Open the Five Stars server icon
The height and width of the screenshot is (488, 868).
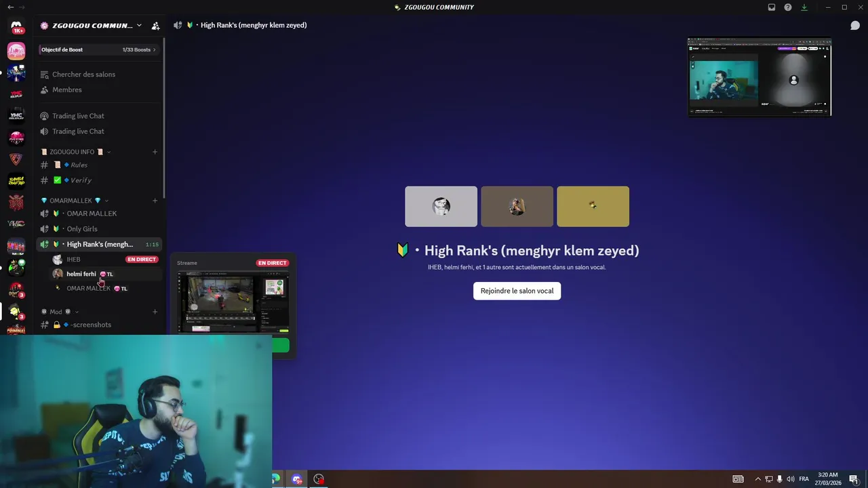16,138
